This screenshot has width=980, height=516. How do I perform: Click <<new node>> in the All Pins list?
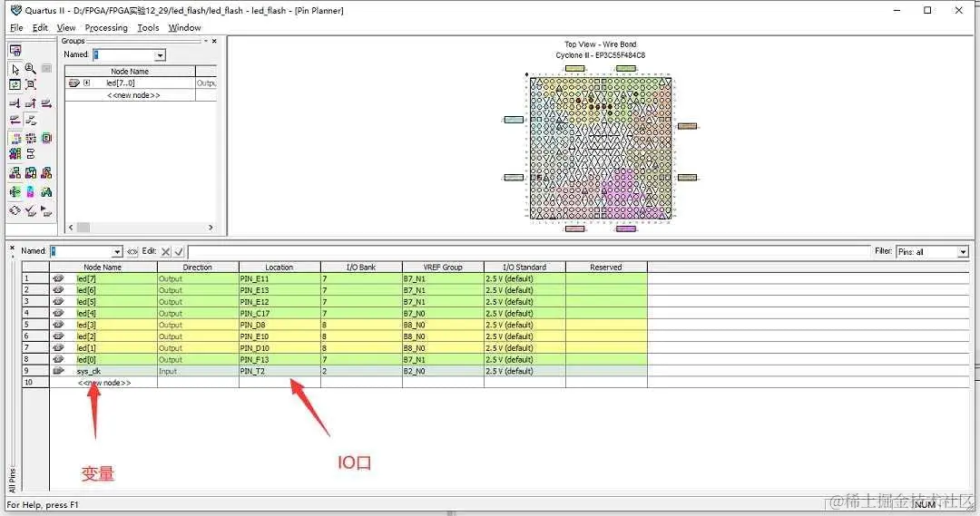pos(103,383)
